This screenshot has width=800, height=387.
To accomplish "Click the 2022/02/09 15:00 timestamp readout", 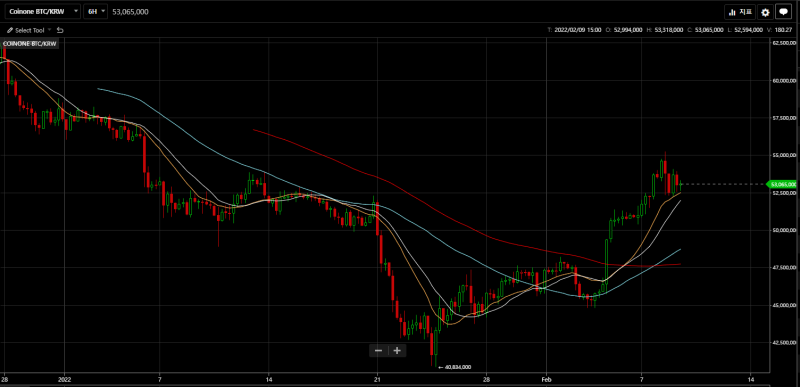I will click(x=578, y=30).
